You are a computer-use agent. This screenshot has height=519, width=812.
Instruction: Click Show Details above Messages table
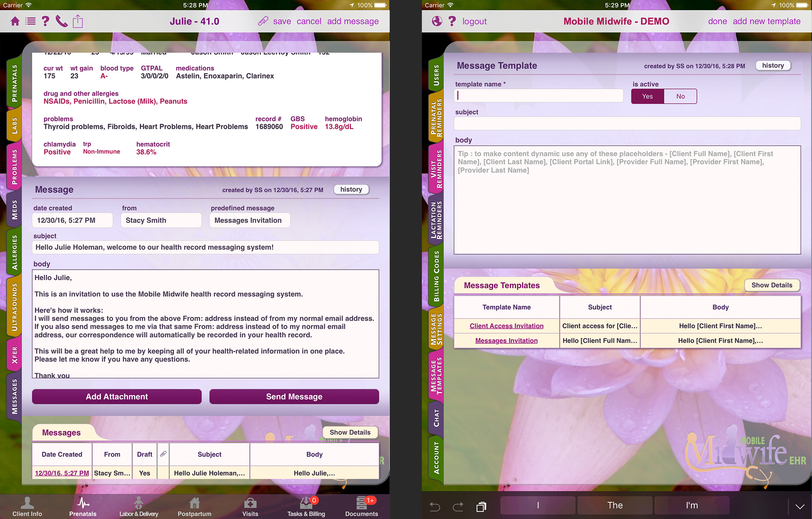(x=350, y=432)
